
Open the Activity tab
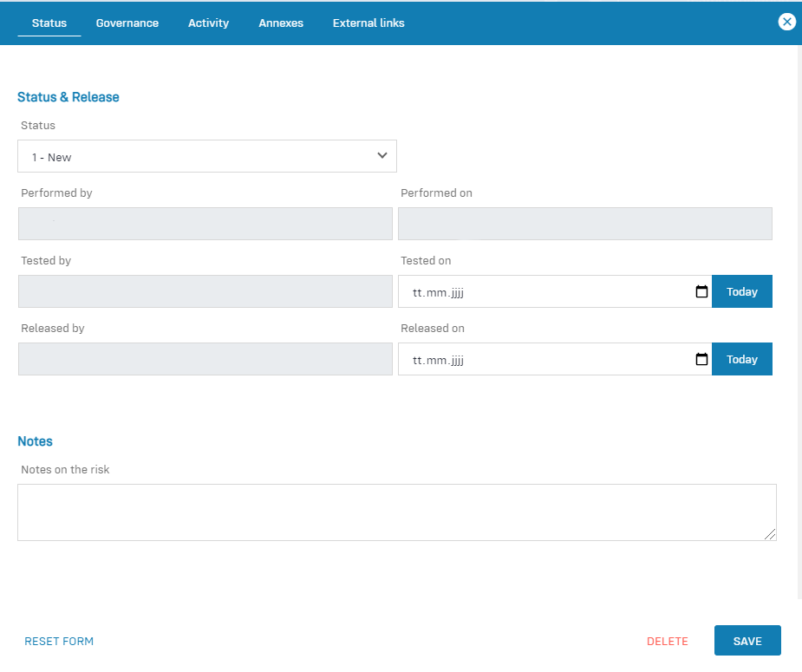[208, 23]
